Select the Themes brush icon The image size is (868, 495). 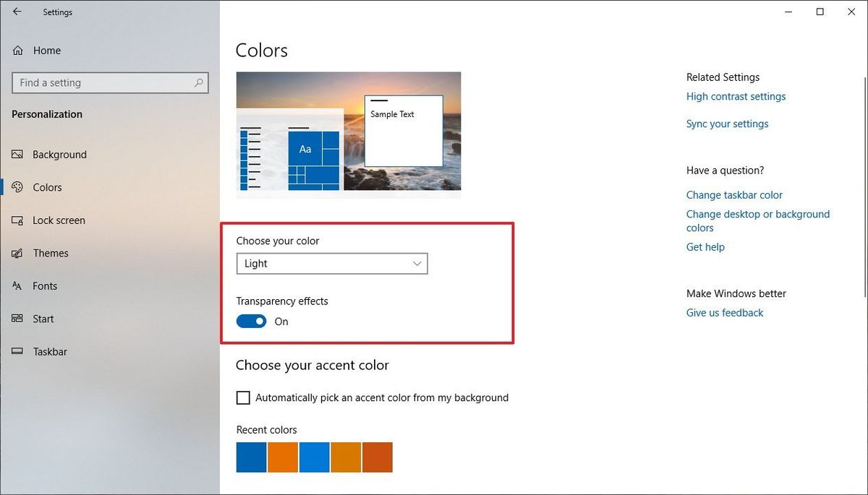(x=16, y=253)
